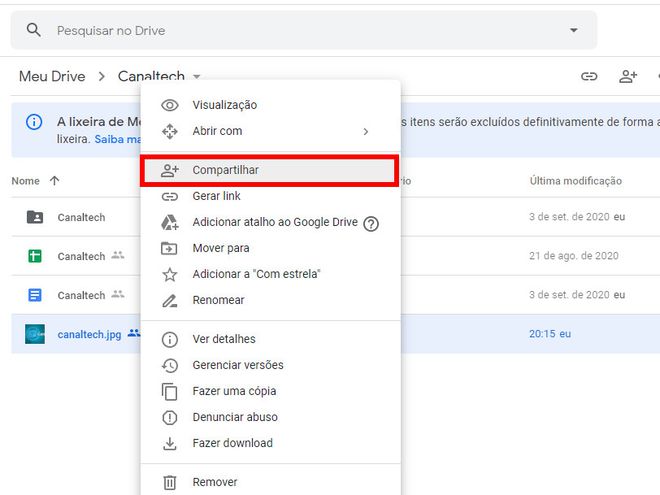Screen dimensions: 660x495
Task: Click the Abrir com move-arrows icon
Action: coord(170,131)
